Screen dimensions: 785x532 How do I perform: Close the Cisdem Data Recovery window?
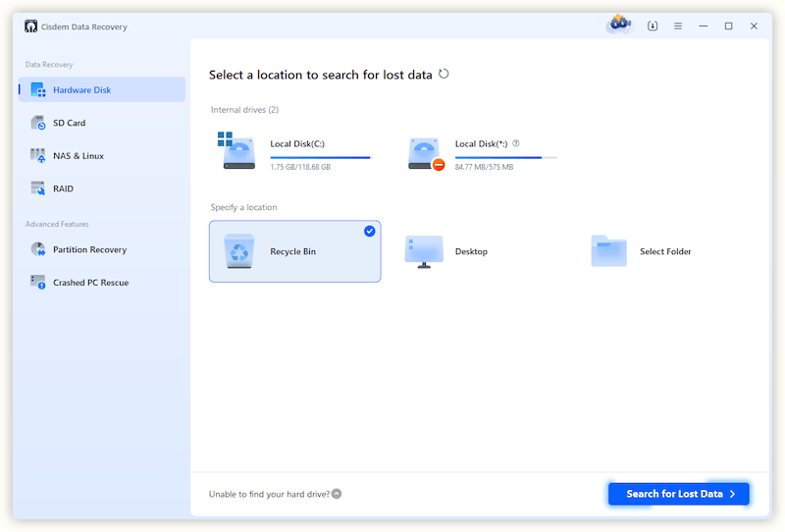(754, 26)
